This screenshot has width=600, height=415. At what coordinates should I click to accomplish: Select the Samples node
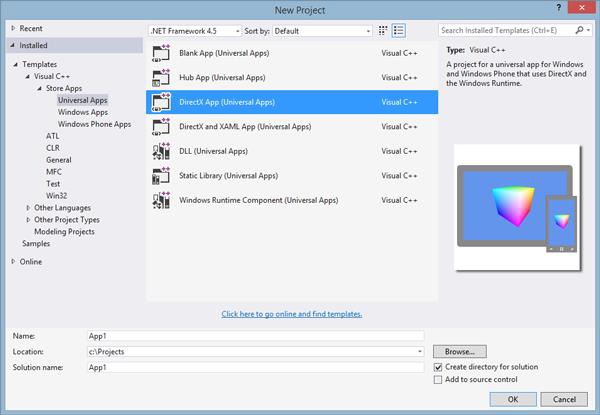tap(36, 243)
